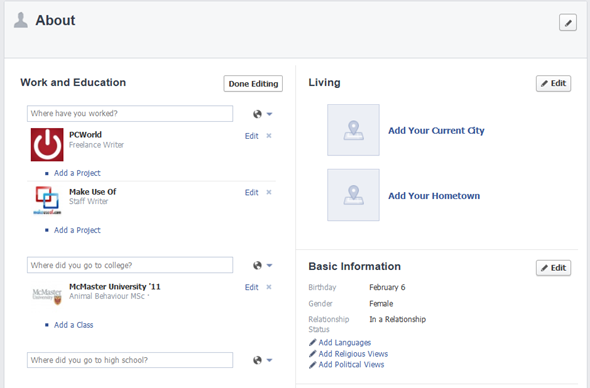590x388 pixels.
Task: Open the Make Use Of page name link
Action: (x=93, y=192)
